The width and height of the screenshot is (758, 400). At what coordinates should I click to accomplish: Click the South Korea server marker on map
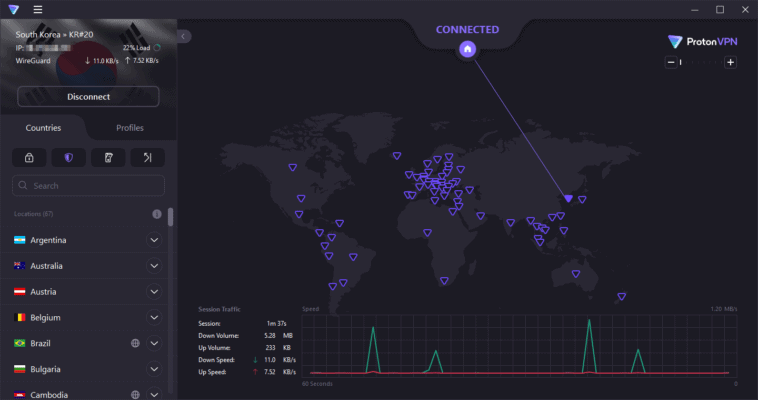[568, 199]
